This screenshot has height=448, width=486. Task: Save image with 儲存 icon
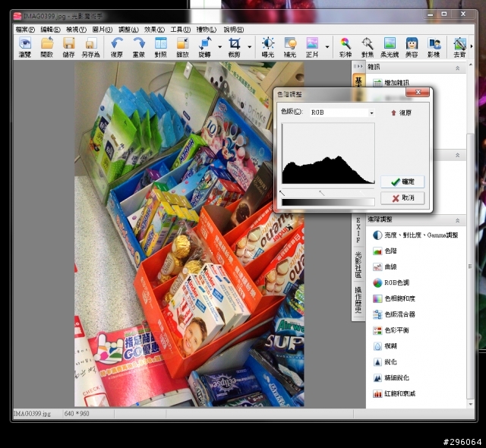(68, 47)
